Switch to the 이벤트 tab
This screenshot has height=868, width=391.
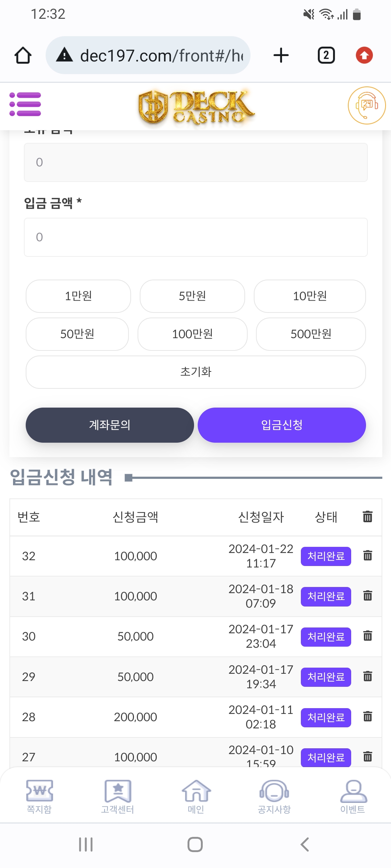point(353,796)
